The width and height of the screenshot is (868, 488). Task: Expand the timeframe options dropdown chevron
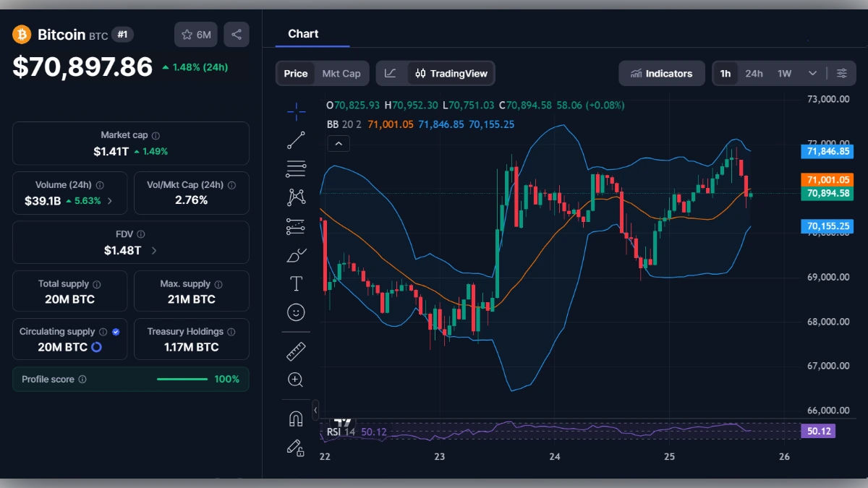click(812, 73)
